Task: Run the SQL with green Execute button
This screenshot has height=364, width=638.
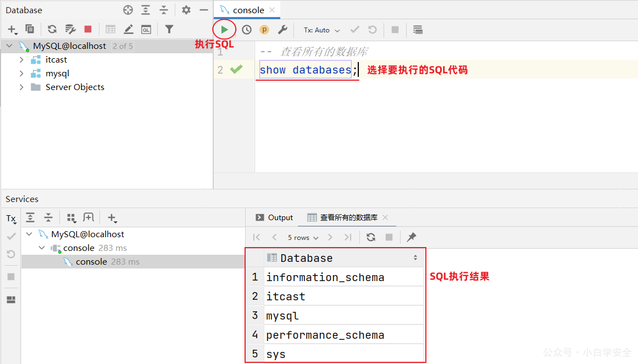Action: pyautogui.click(x=224, y=30)
